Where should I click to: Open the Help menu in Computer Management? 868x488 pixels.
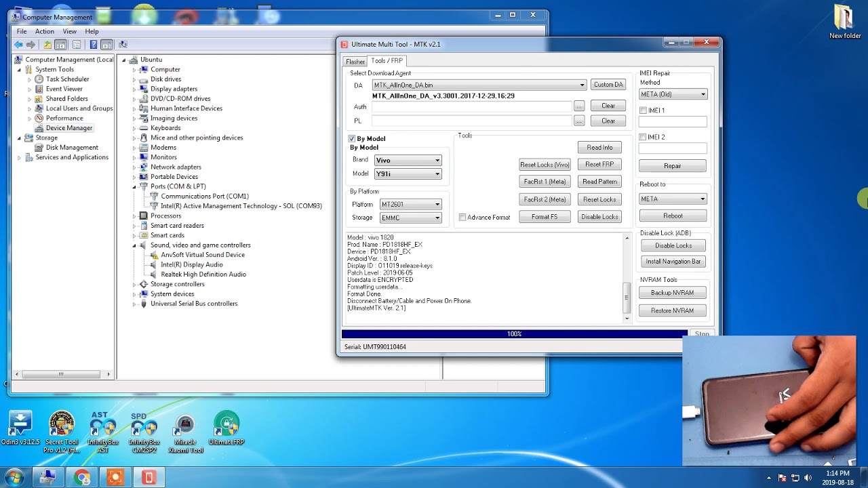click(x=92, y=31)
